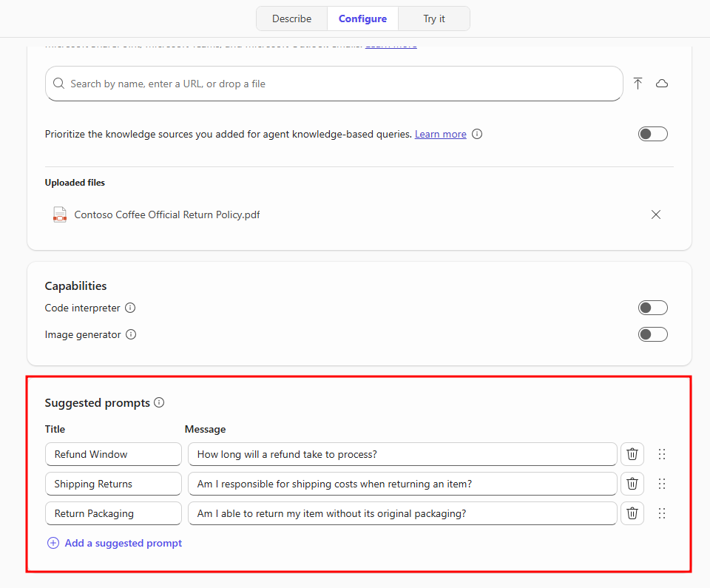710x588 pixels.
Task: Open Learn more link for knowledge sources
Action: 440,134
